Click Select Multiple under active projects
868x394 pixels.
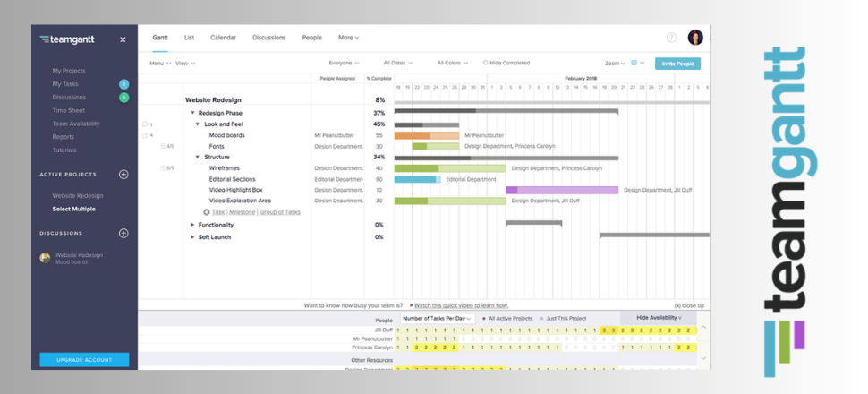(x=73, y=210)
